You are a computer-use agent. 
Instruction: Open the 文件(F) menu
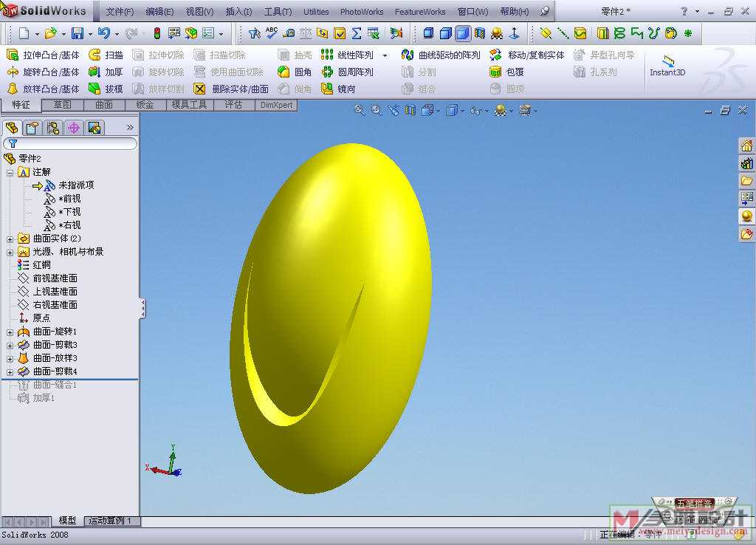point(120,12)
